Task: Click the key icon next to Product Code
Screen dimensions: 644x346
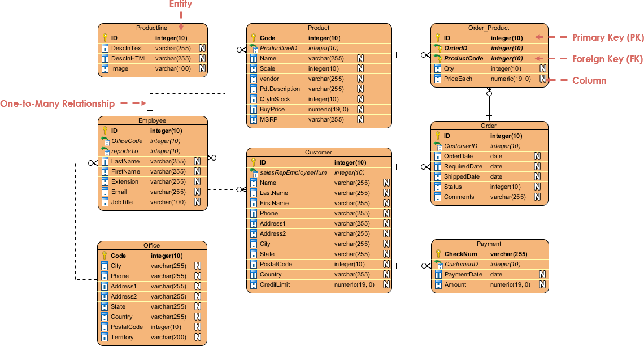Action: coord(254,38)
